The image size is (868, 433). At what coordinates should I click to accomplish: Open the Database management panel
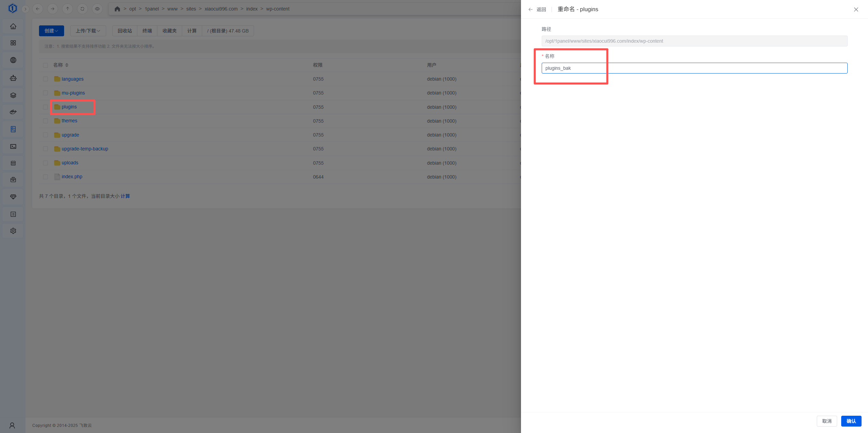click(x=13, y=95)
